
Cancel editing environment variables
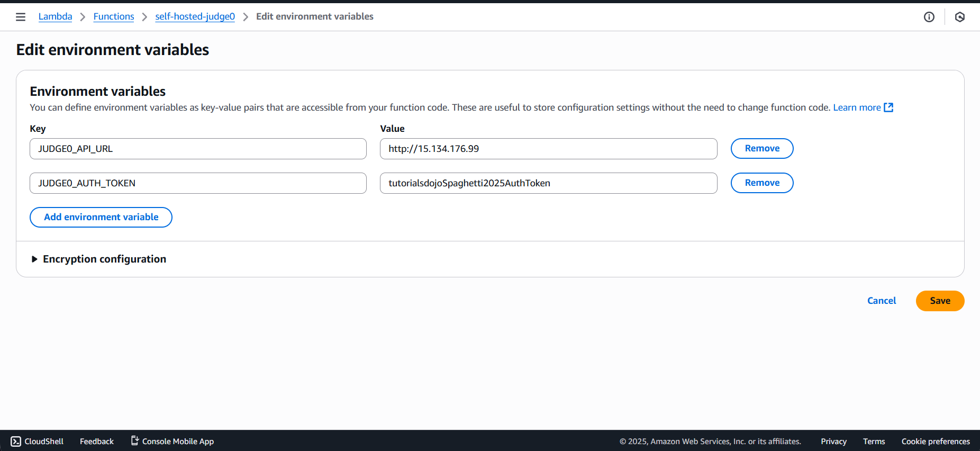(x=882, y=301)
